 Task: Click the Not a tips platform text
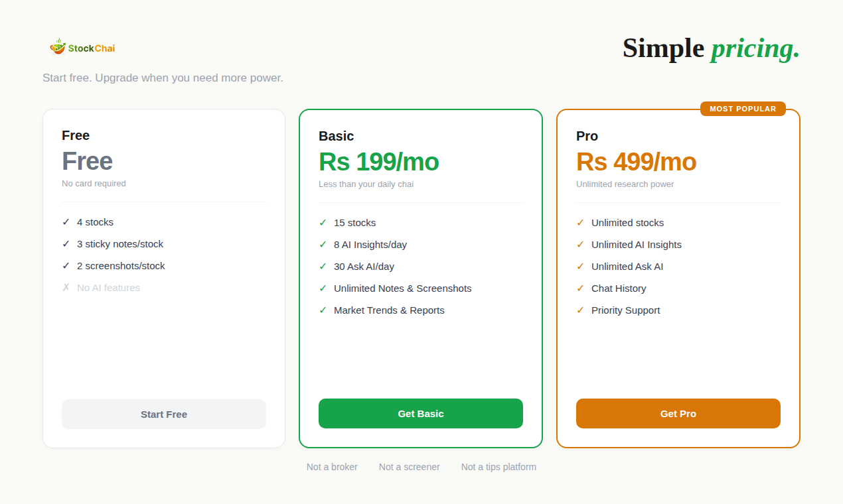(x=498, y=467)
